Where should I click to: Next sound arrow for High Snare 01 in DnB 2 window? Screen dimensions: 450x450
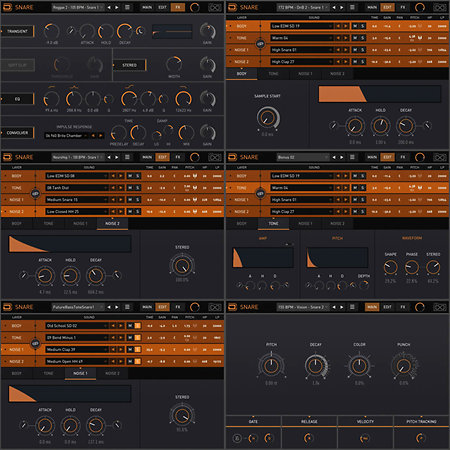coord(346,50)
